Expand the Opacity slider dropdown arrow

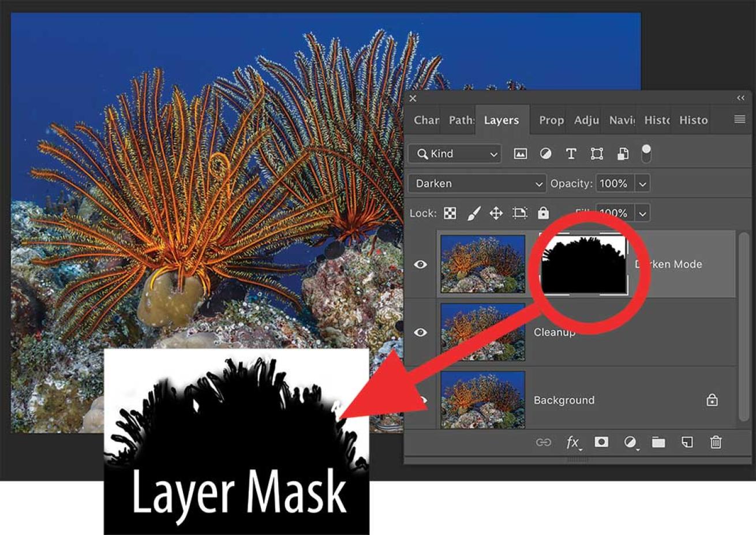[x=642, y=184]
